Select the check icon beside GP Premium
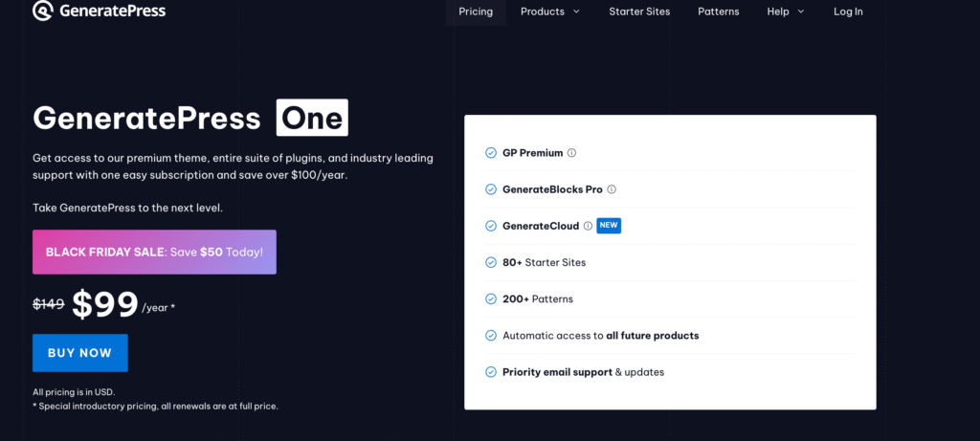This screenshot has width=980, height=441. point(491,152)
